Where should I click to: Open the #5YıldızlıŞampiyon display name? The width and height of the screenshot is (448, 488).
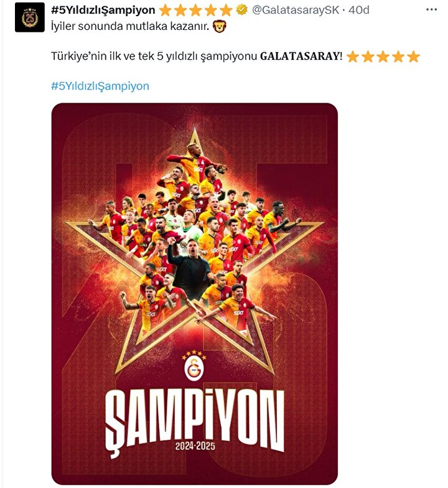(103, 10)
